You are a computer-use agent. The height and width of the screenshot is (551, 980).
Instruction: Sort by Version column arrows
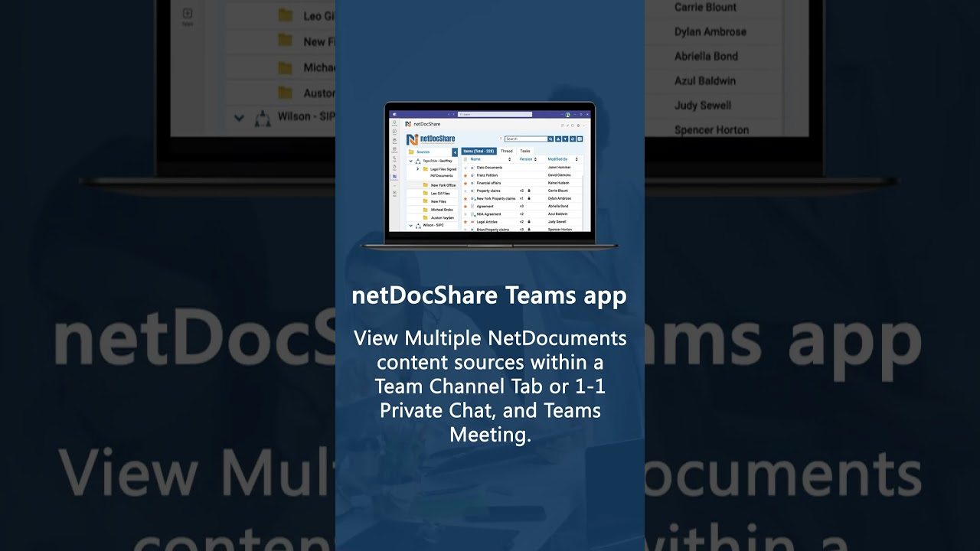tap(535, 159)
